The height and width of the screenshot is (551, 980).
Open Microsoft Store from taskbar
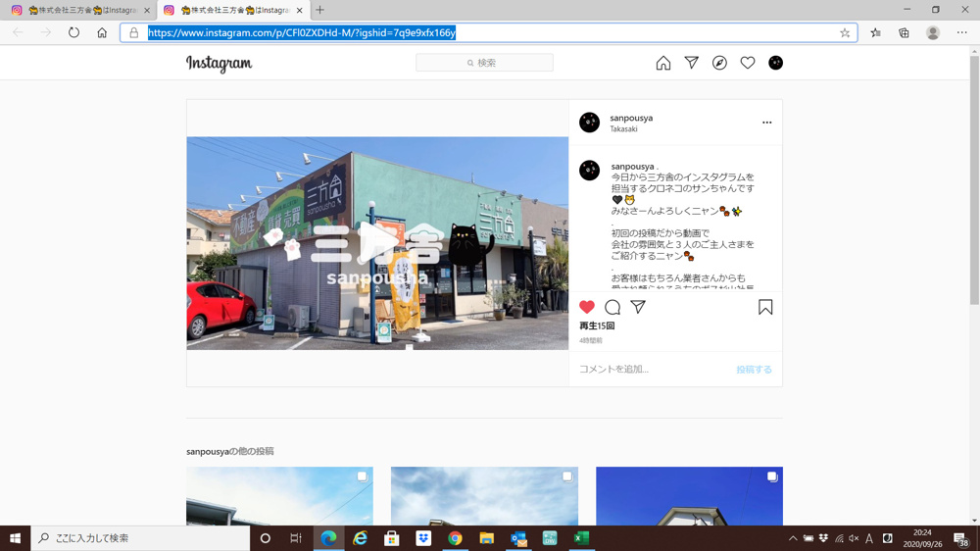click(x=392, y=538)
